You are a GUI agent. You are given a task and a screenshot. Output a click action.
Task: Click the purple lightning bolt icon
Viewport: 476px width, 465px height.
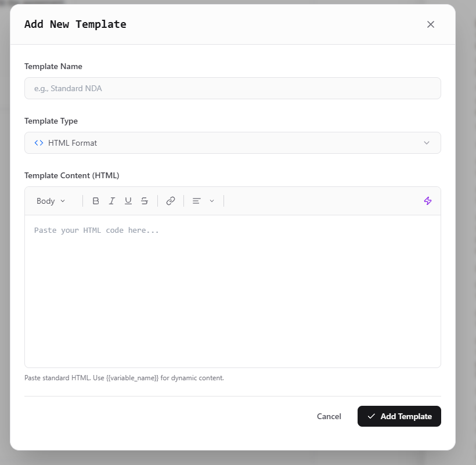[x=428, y=201]
